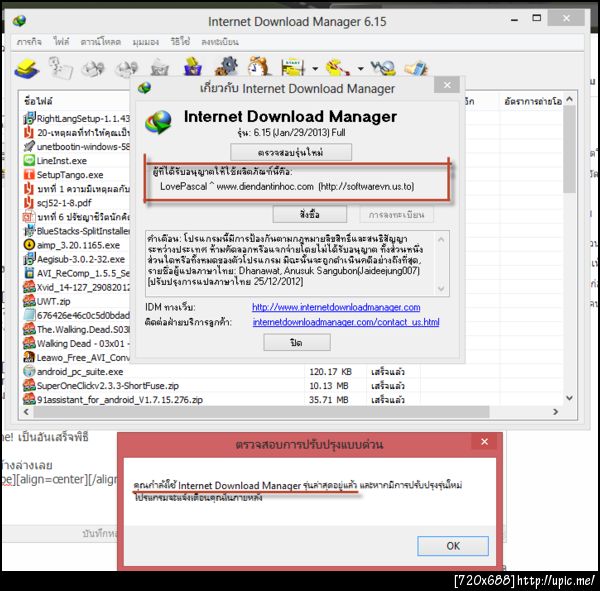Click the ปิด (Close) button in About dialog
The height and width of the screenshot is (591, 600).
[297, 342]
